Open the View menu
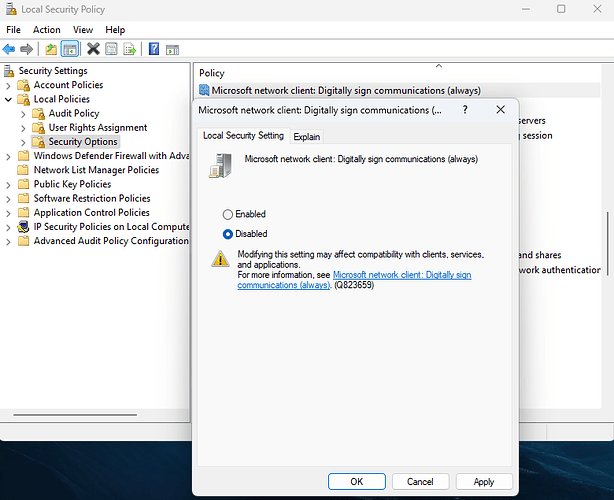The height and width of the screenshot is (500, 614). pyautogui.click(x=83, y=30)
